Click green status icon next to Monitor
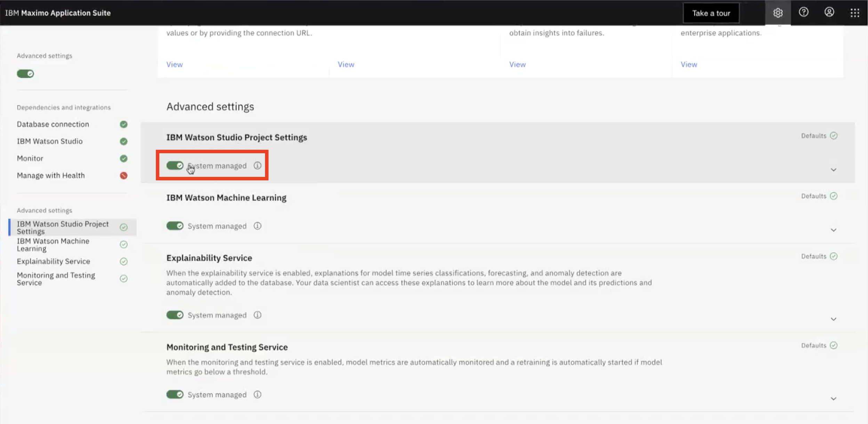Screen dimensions: 868x424 (x=123, y=158)
